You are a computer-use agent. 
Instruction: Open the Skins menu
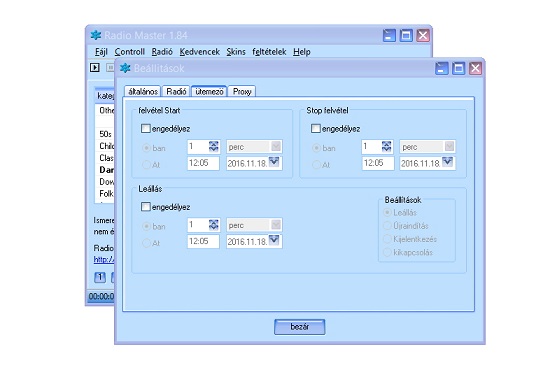coord(236,52)
